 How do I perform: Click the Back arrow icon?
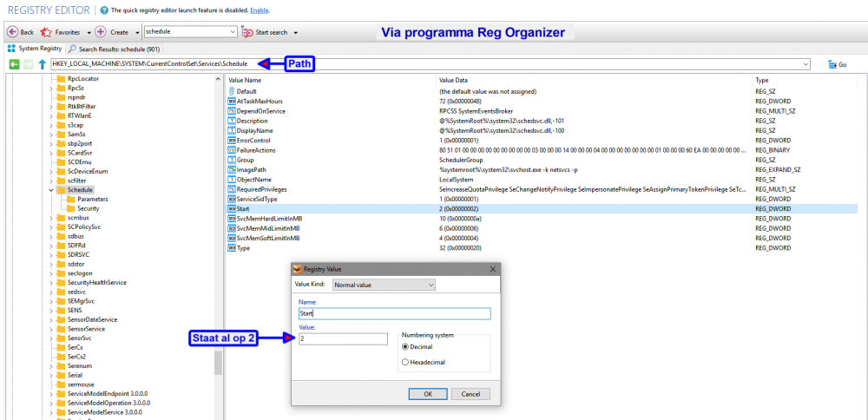12,32
